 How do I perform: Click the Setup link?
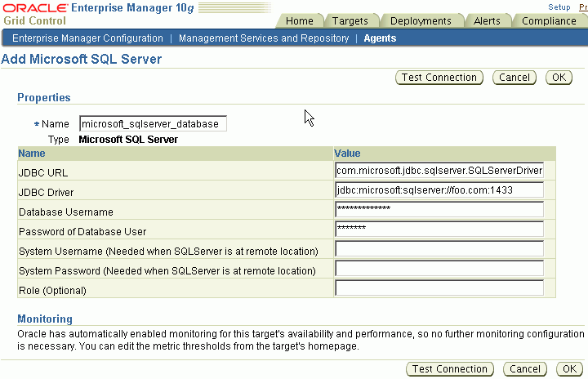pyautogui.click(x=559, y=7)
